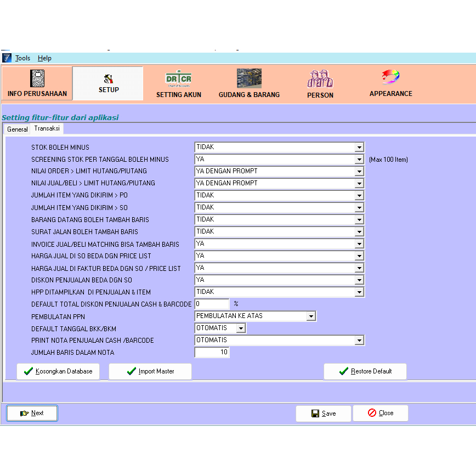
Task: Click the 'Setting fitur-fitur dari aplikasi' heading
Action: [60, 117]
